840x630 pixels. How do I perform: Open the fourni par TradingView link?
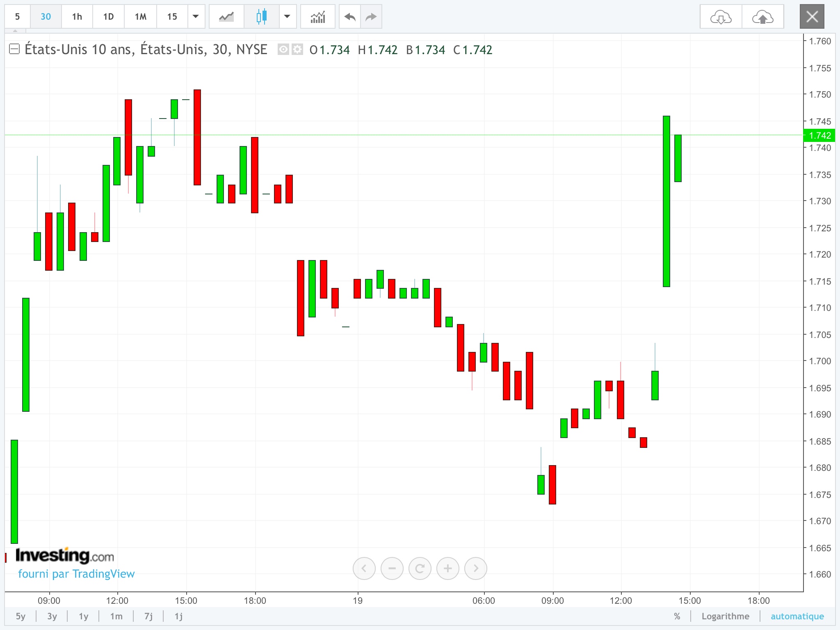coord(76,573)
